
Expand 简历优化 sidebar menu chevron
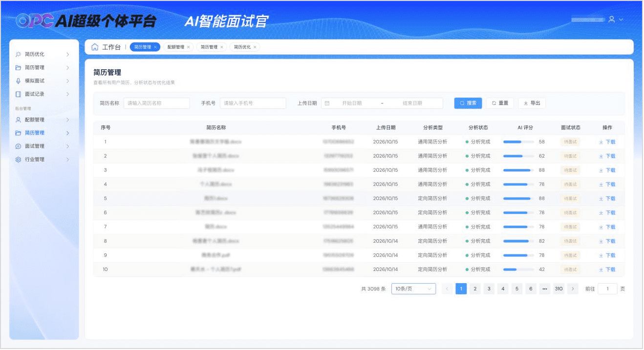(x=67, y=54)
